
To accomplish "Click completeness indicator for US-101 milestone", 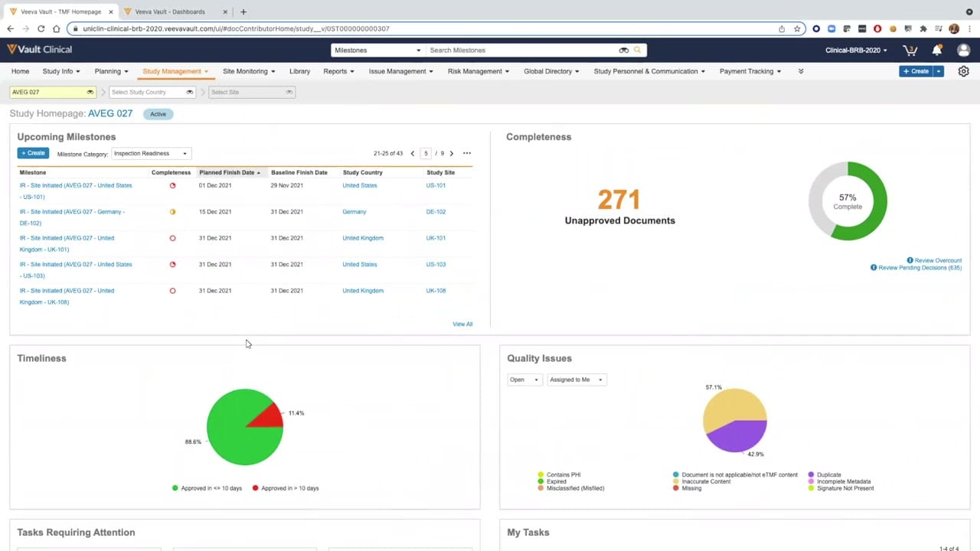I will pos(172,185).
